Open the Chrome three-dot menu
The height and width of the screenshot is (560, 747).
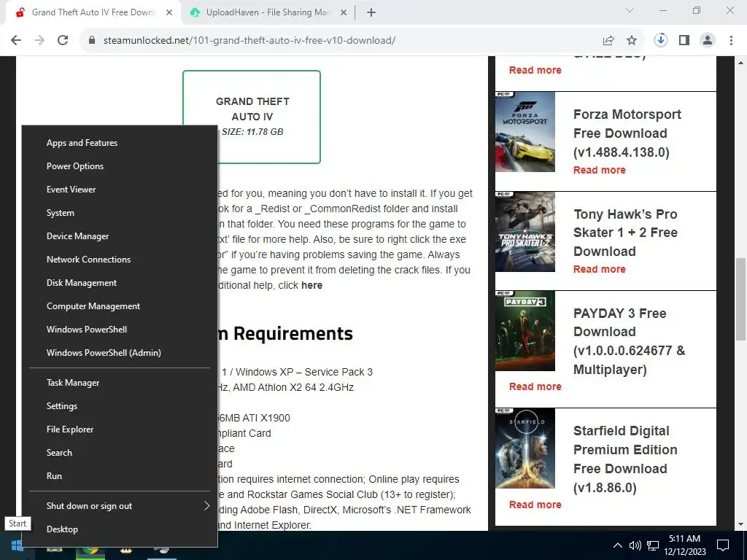pyautogui.click(x=731, y=41)
